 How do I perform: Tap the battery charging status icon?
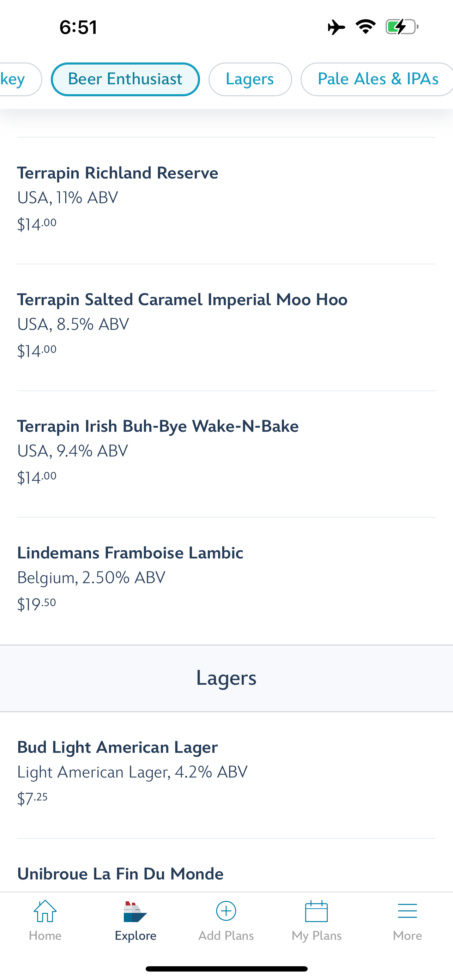coord(402,27)
